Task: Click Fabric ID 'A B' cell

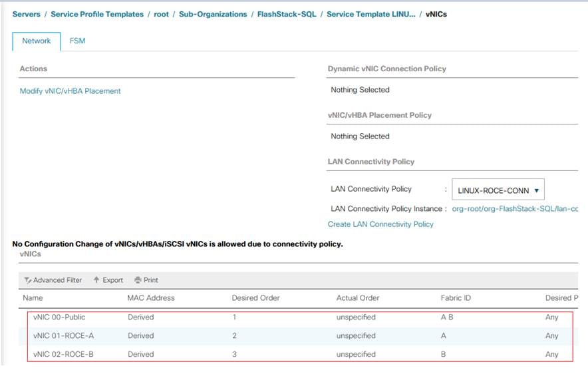Action: pos(447,317)
